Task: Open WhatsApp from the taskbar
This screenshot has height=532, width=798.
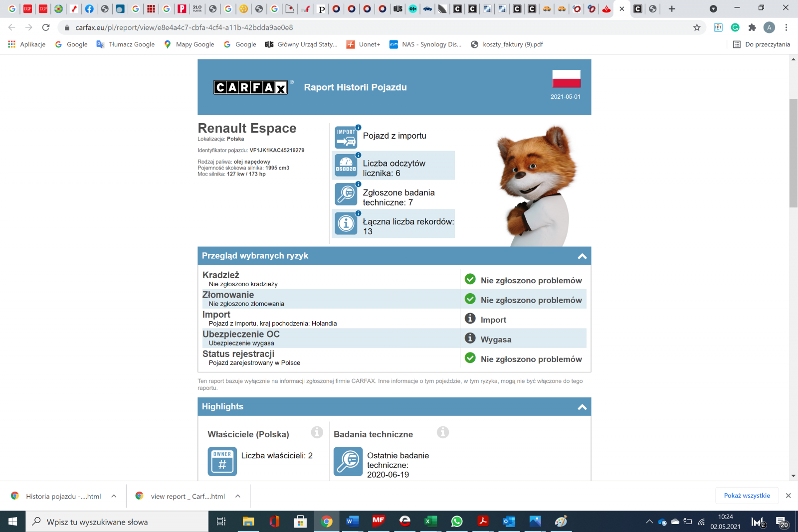Action: [x=456, y=522]
